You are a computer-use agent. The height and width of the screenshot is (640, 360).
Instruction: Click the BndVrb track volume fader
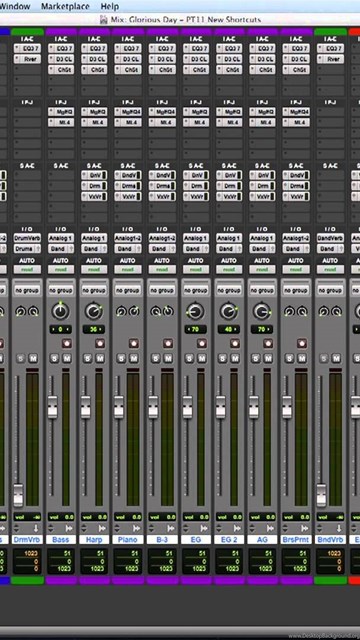(322, 495)
